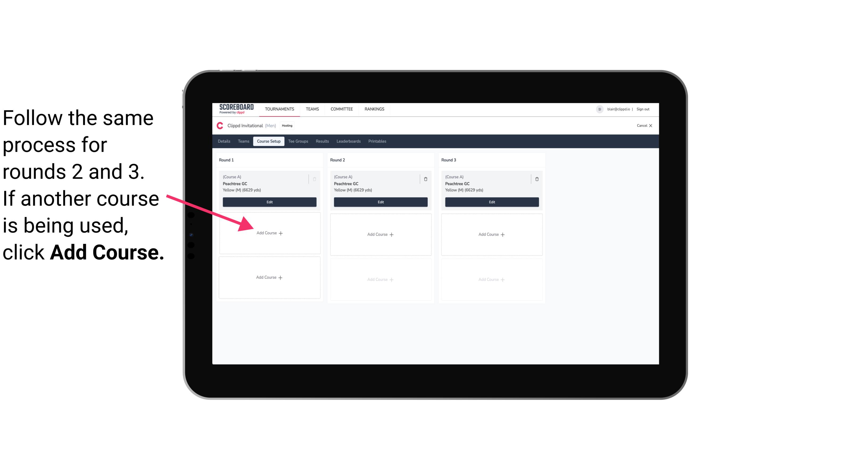Click the second Add Course in Round 1
The image size is (868, 467).
click(x=270, y=277)
